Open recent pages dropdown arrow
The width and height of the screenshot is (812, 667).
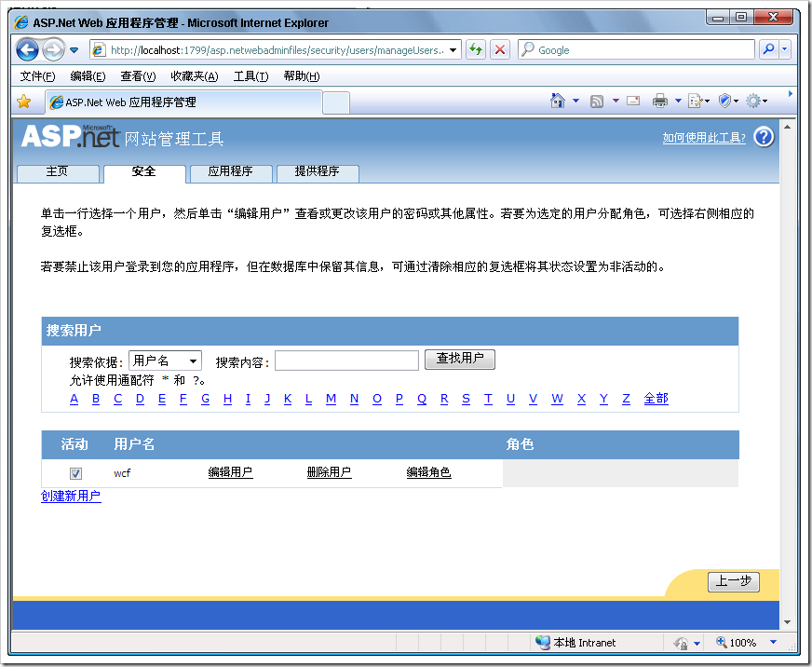point(74,50)
